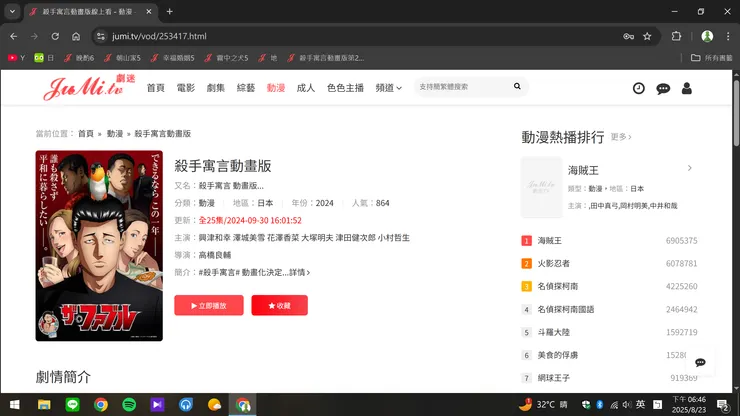Go to the 劇集 navigation tab
This screenshot has height=416, width=740.
point(216,88)
